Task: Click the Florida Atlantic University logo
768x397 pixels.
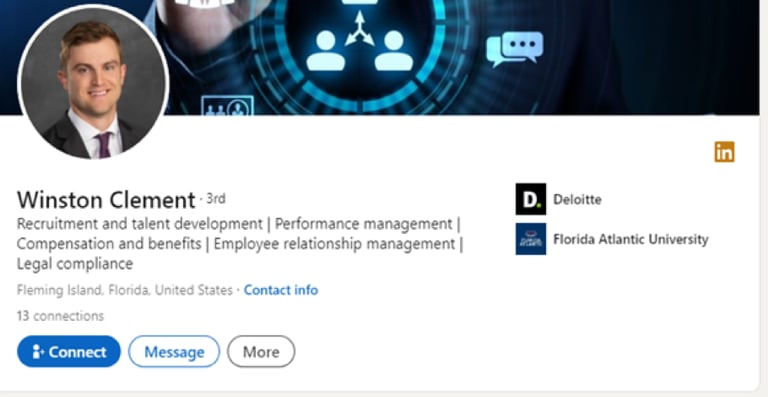Action: 530,239
